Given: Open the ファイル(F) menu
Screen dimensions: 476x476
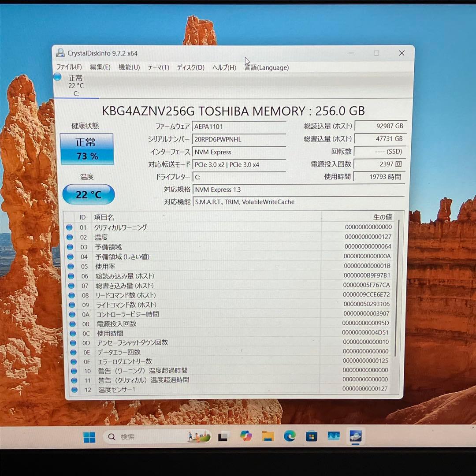Looking at the screenshot, I should click(69, 67).
